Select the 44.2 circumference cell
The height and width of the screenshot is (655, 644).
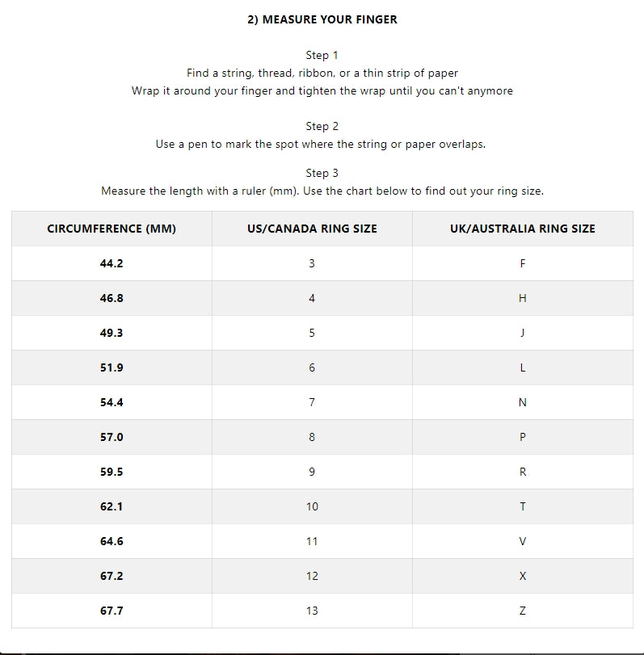point(112,263)
